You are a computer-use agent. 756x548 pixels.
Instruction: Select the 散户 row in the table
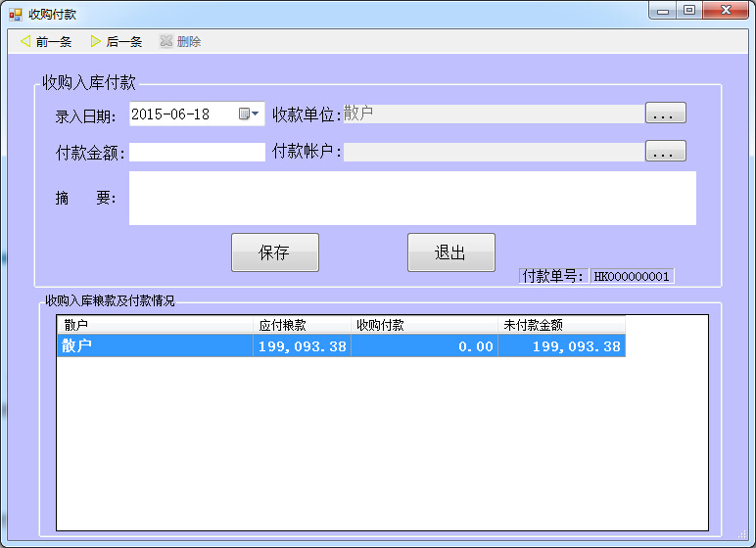pos(154,346)
